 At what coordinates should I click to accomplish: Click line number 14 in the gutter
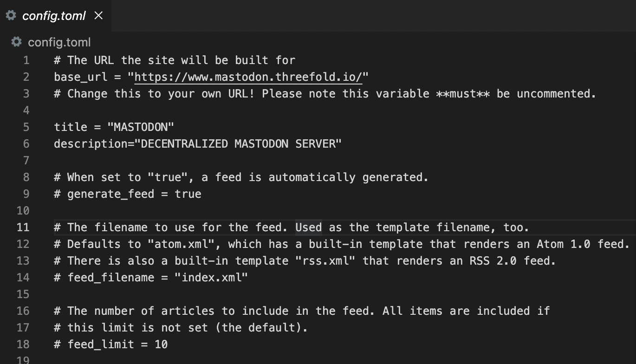(x=23, y=277)
